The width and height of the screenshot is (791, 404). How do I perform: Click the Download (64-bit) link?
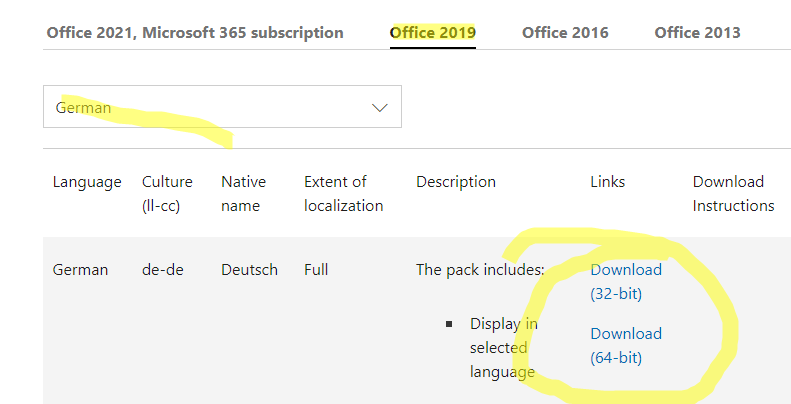[x=626, y=345]
